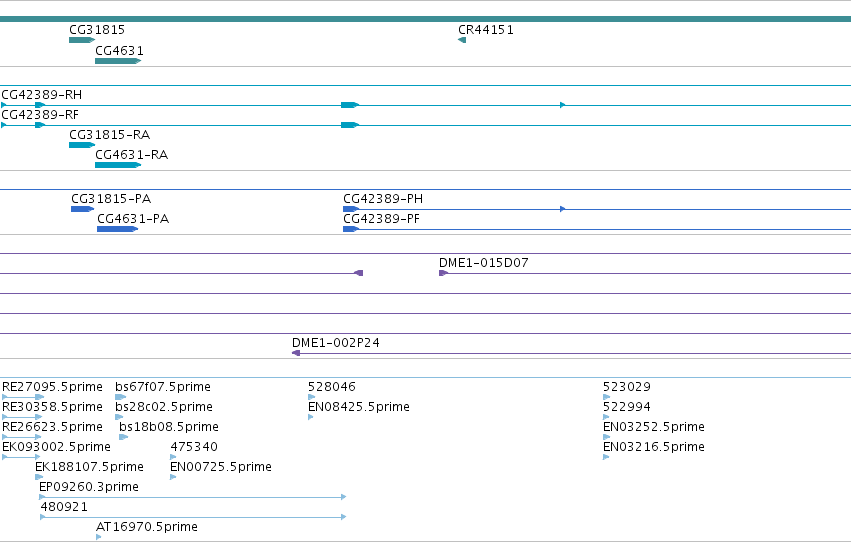Select the CG31815-RA transcript bar
851x542 pixels.
click(x=82, y=145)
